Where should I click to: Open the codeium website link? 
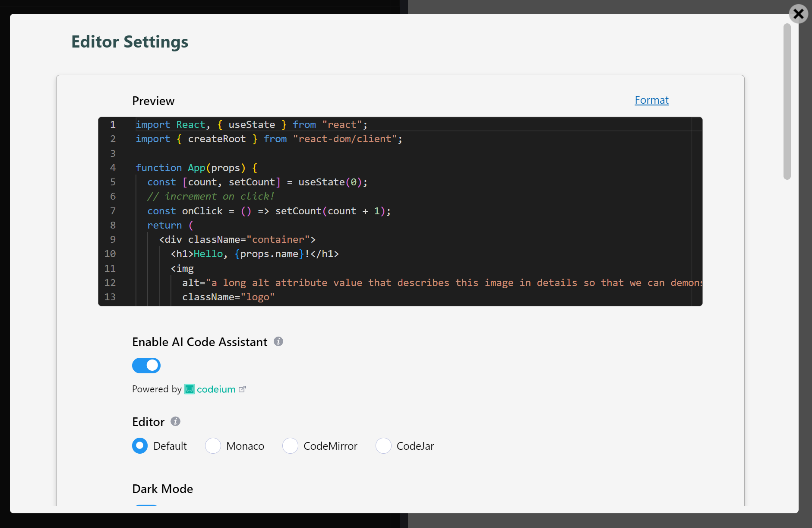click(216, 389)
